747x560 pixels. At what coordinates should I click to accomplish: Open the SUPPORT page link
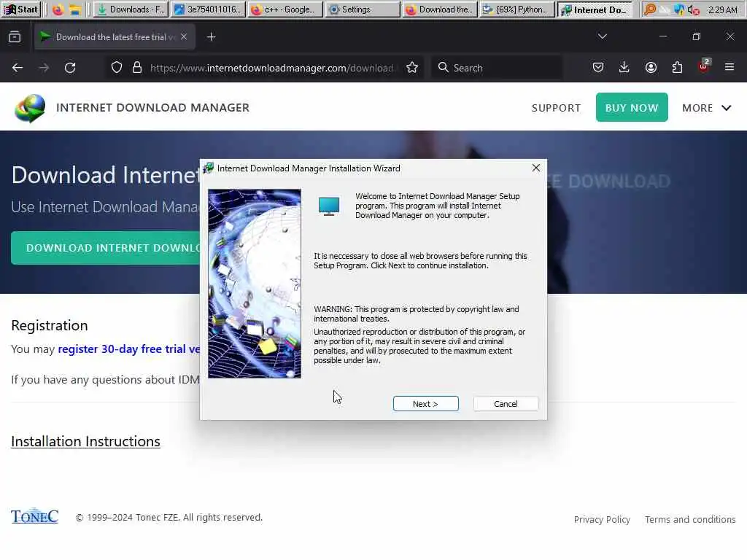coord(556,108)
